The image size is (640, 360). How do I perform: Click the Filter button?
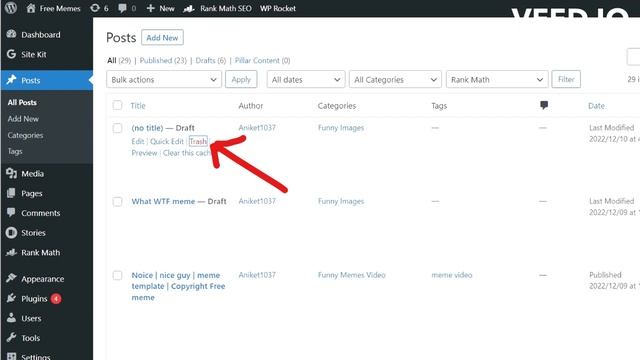[566, 79]
